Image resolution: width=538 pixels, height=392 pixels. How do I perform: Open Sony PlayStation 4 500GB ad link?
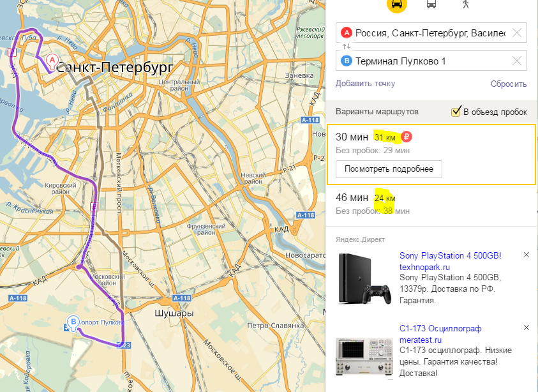tap(450, 256)
